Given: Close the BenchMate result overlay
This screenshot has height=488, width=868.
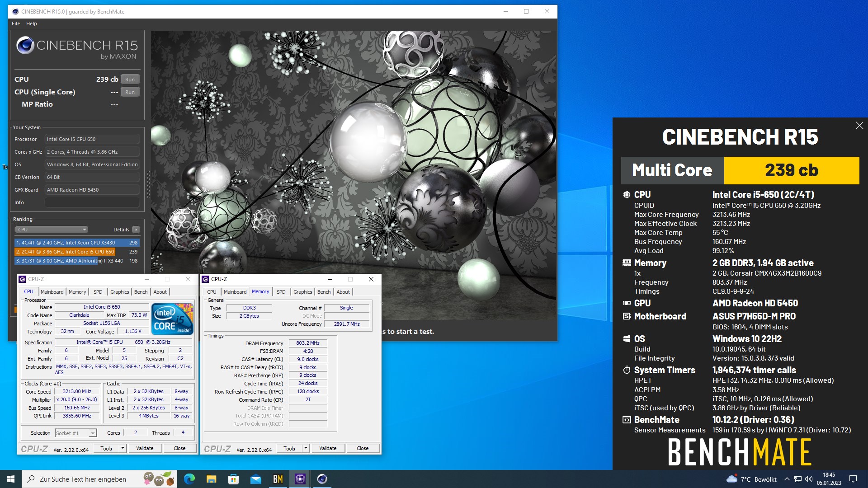Looking at the screenshot, I should click(x=859, y=126).
